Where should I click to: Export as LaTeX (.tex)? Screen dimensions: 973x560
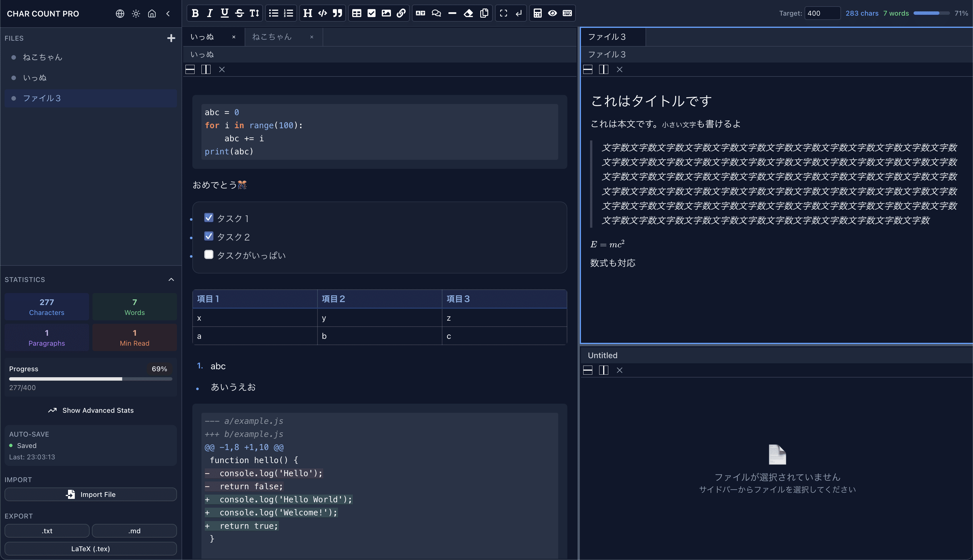tap(91, 549)
